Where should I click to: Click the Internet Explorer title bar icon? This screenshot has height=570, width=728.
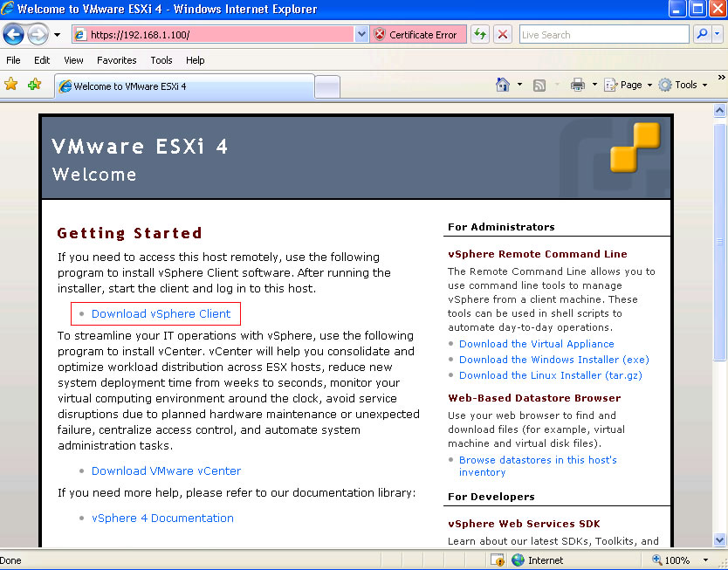point(8,9)
